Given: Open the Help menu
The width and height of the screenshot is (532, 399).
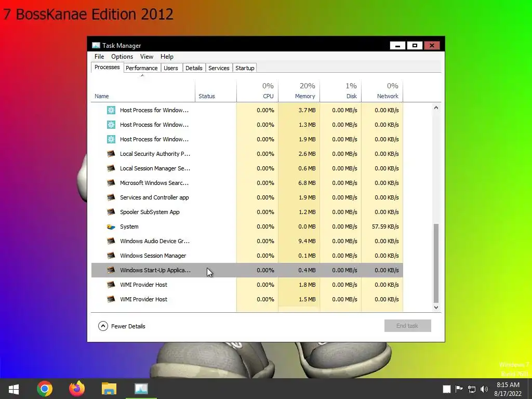Looking at the screenshot, I should (167, 57).
